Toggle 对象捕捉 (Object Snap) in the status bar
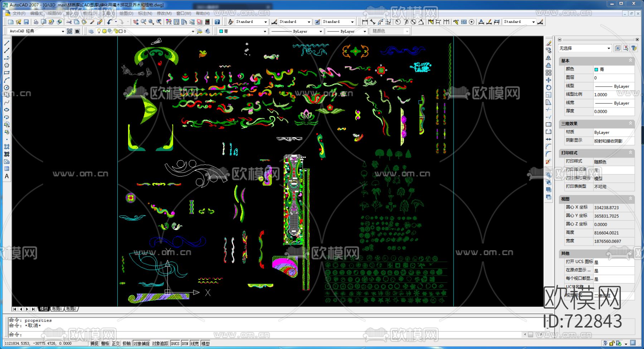Image resolution: width=644 pixels, height=349 pixels. coord(142,343)
